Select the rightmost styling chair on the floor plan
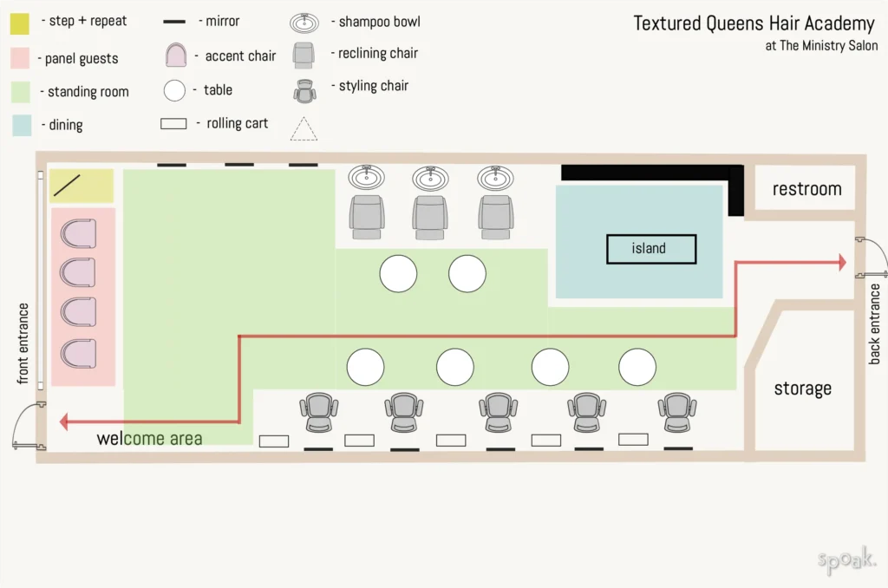 tap(676, 411)
